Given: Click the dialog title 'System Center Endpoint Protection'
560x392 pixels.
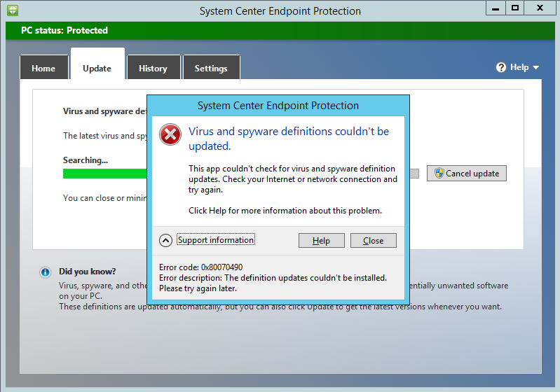Looking at the screenshot, I should pos(278,106).
